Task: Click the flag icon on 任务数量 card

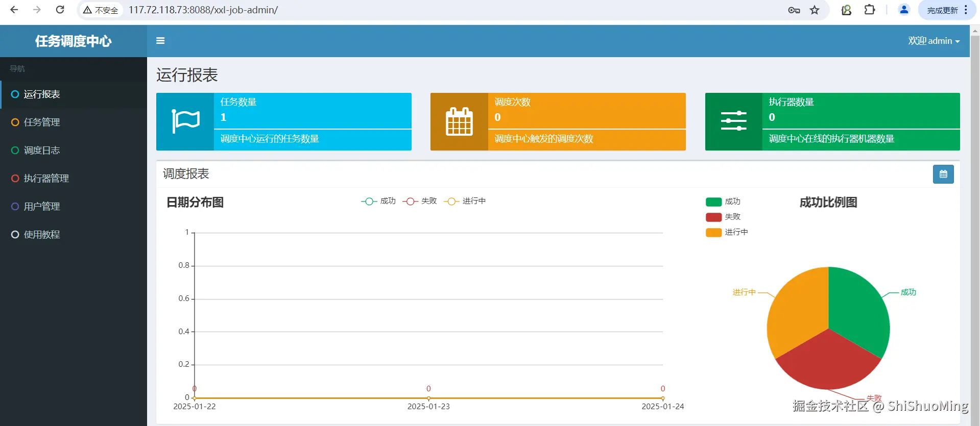Action: (x=185, y=121)
